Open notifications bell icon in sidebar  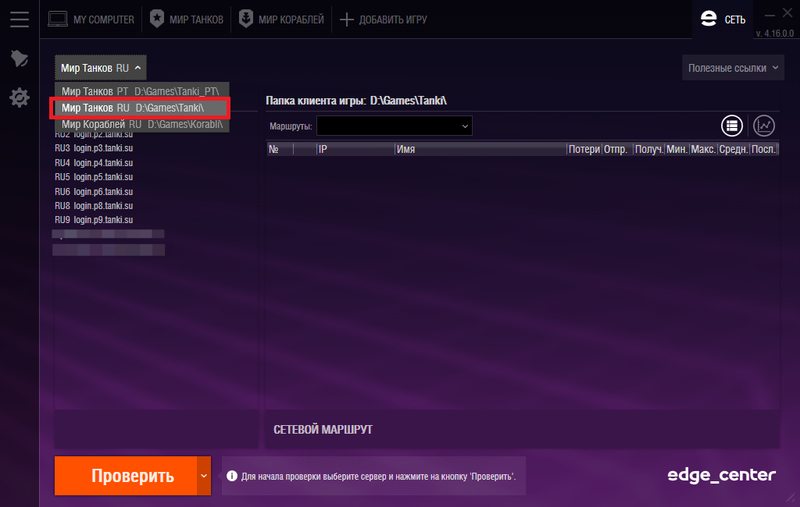pos(19,59)
